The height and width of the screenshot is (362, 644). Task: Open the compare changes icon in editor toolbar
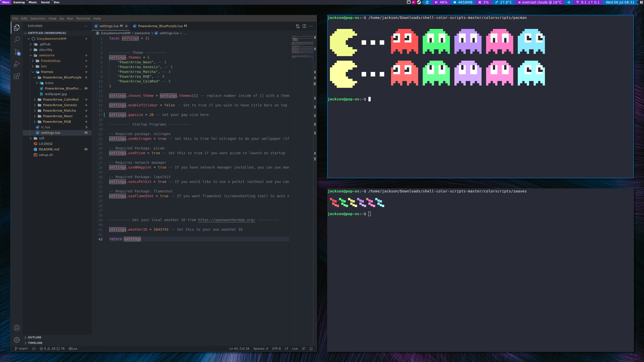[298, 26]
